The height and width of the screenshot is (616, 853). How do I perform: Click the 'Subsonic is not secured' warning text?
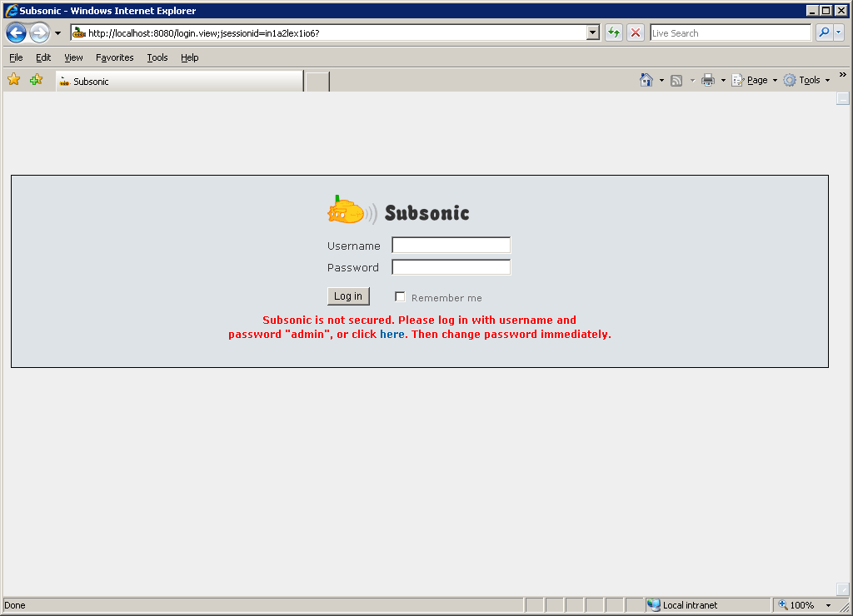point(420,327)
